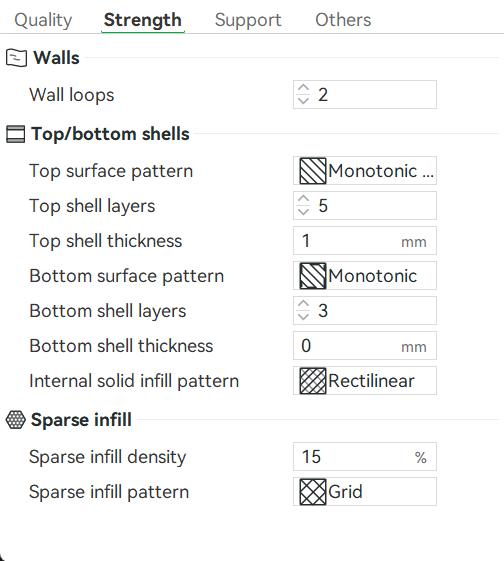Screen dimensions: 504x561
Task: Click the Grid infill pattern icon
Action: pyautogui.click(x=313, y=492)
